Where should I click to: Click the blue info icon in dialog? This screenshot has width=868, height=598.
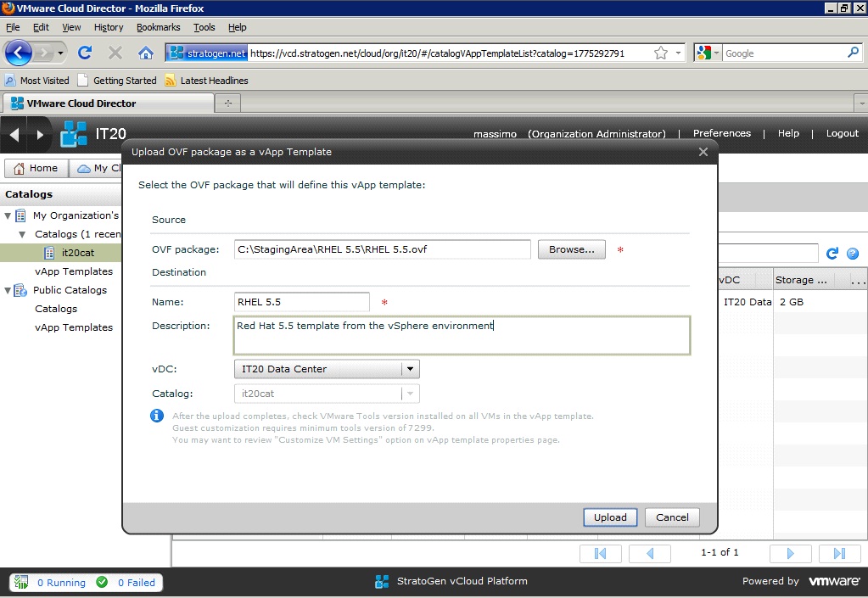(157, 416)
